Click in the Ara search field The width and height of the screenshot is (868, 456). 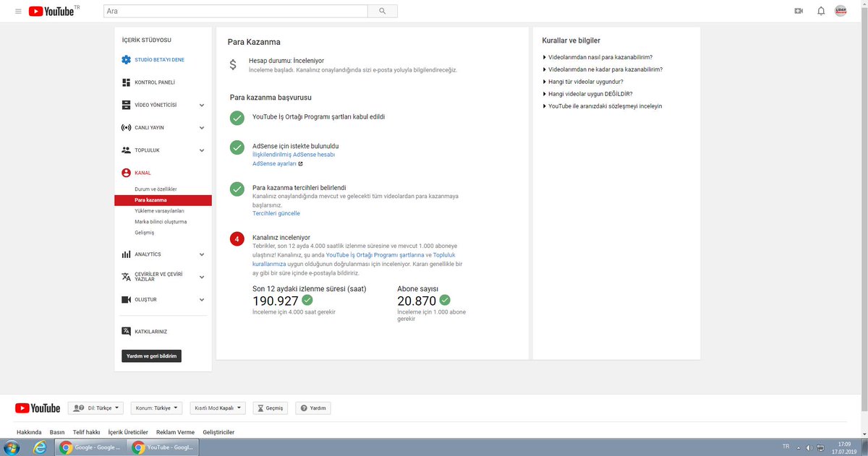[235, 11]
